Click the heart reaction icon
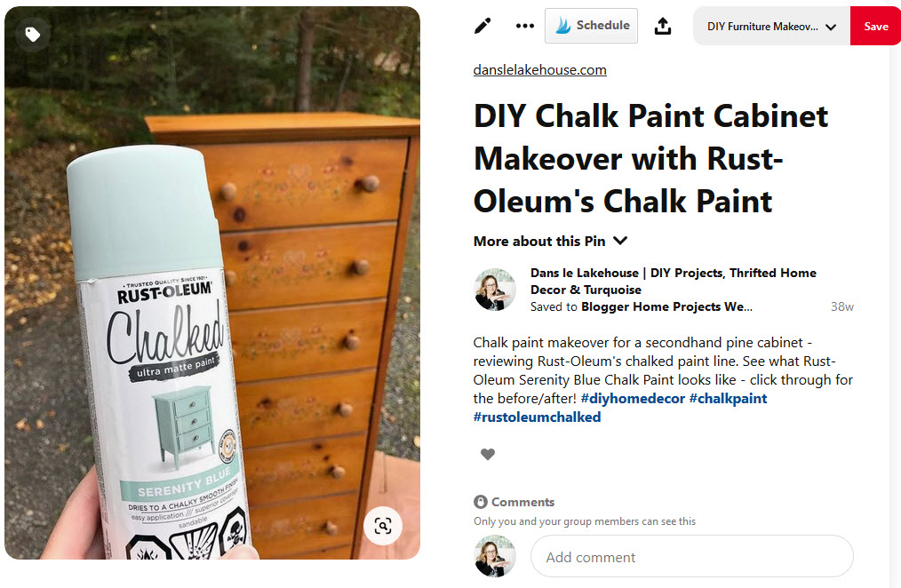The image size is (901, 588). click(488, 454)
